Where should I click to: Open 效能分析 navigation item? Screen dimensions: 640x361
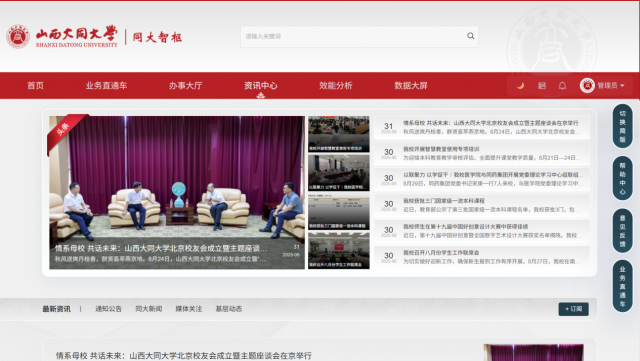(x=336, y=85)
